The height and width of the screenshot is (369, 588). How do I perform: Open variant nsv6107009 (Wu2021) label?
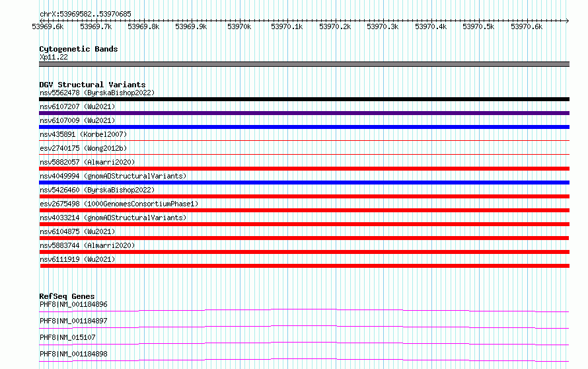click(77, 120)
